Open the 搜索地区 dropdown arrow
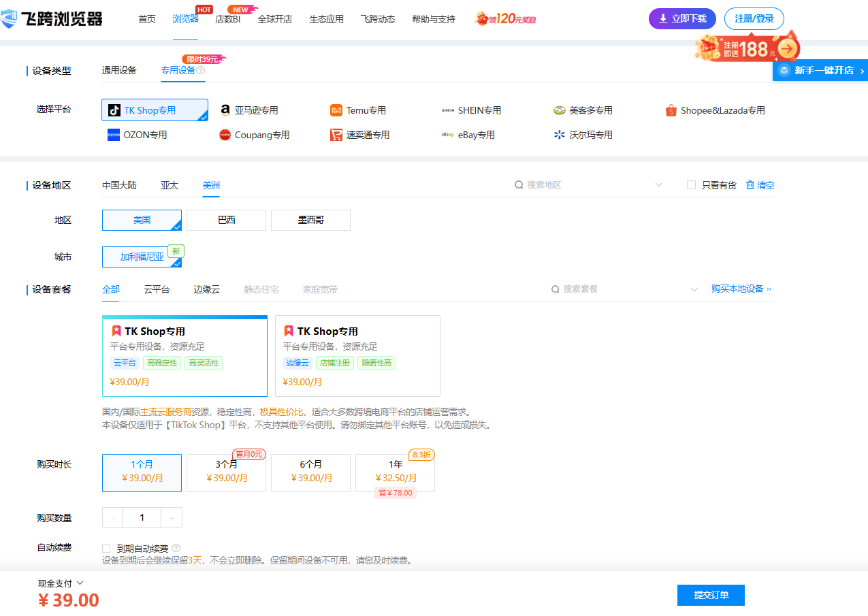The height and width of the screenshot is (616, 868). pos(658,185)
